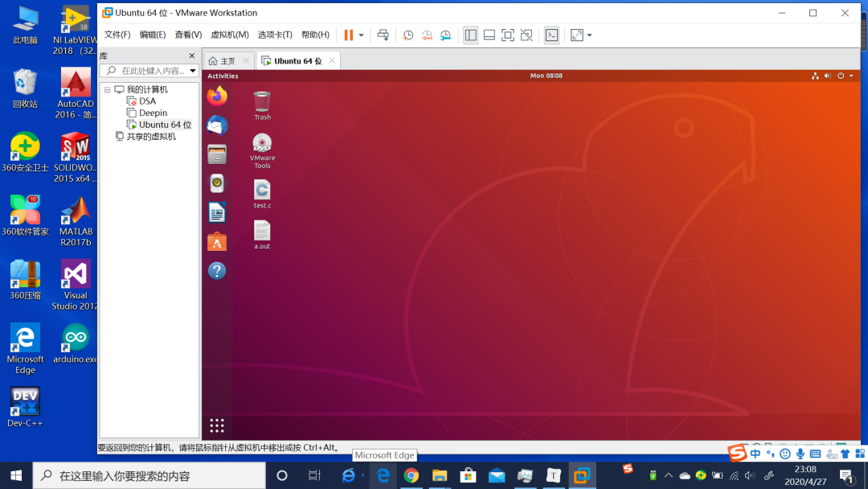Switch to Unity mode
This screenshot has height=489, width=868.
pyautogui.click(x=526, y=35)
